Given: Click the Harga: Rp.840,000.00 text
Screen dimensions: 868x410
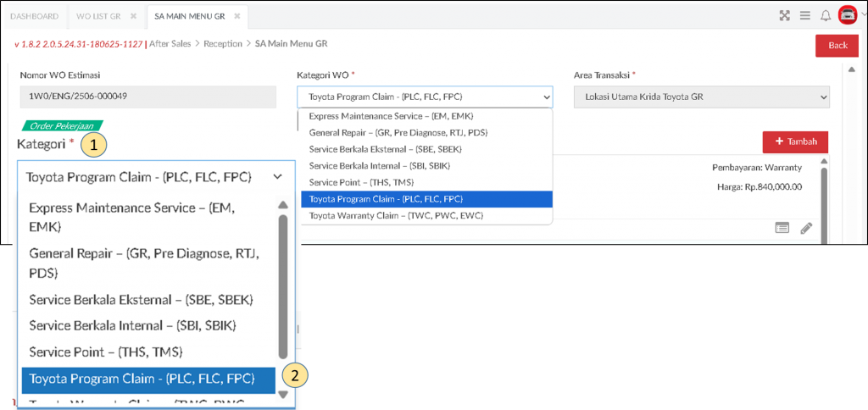Looking at the screenshot, I should pyautogui.click(x=759, y=187).
